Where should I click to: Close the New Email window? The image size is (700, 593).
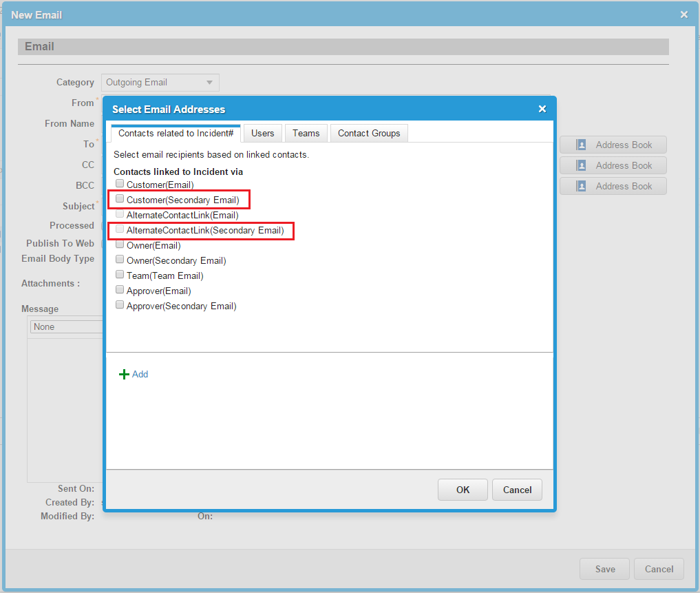(x=683, y=14)
